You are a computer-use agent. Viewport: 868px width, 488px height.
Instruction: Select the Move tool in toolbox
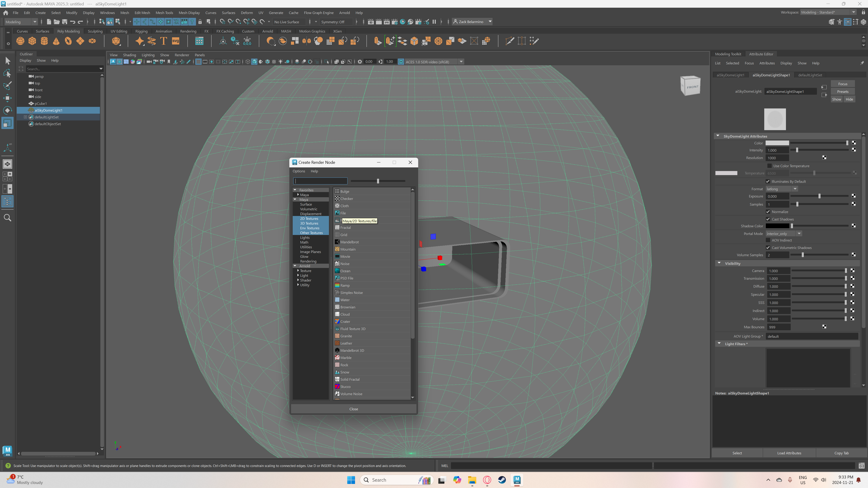[x=7, y=98]
